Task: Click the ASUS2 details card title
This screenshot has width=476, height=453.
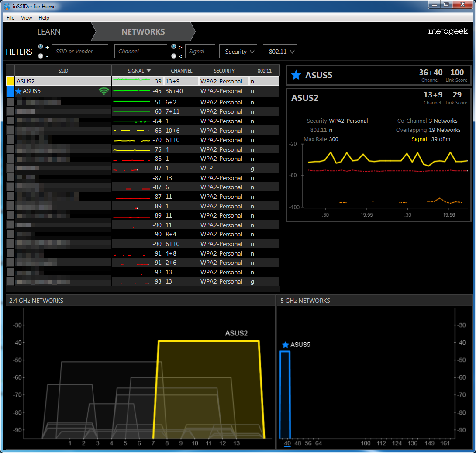Action: [x=305, y=98]
